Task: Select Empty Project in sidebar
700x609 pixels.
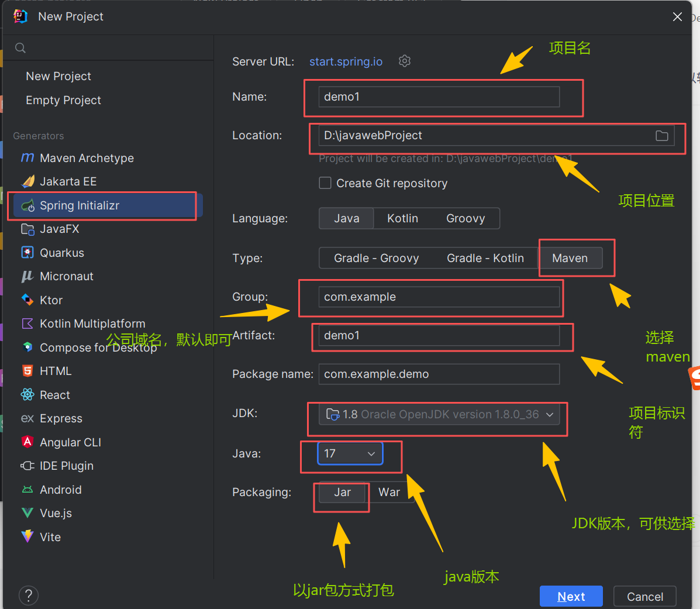Action: pos(63,100)
